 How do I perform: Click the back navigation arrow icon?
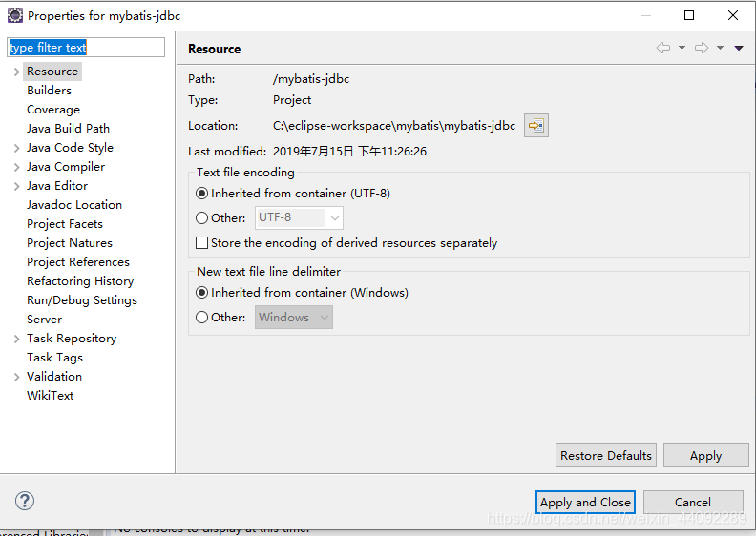coord(663,48)
